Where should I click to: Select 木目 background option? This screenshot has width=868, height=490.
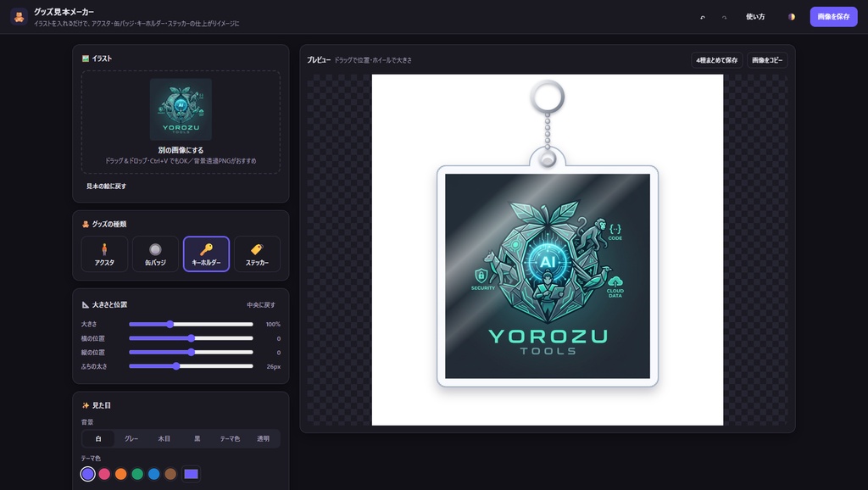(x=164, y=438)
